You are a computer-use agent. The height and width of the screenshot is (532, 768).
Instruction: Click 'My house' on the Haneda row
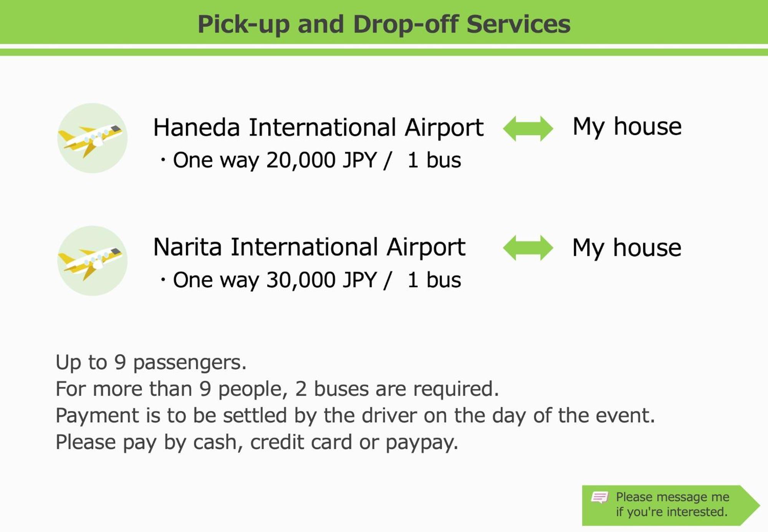point(627,127)
